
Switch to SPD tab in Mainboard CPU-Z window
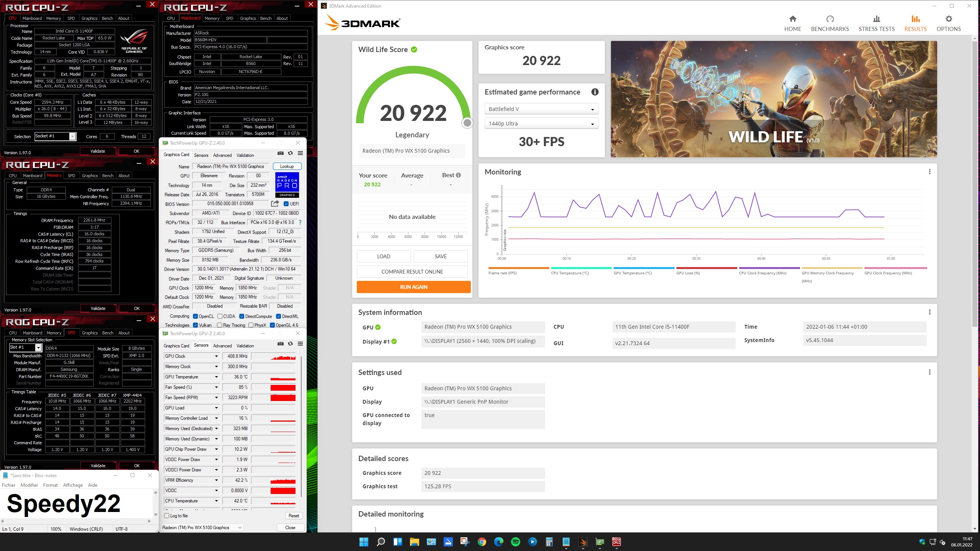[229, 18]
